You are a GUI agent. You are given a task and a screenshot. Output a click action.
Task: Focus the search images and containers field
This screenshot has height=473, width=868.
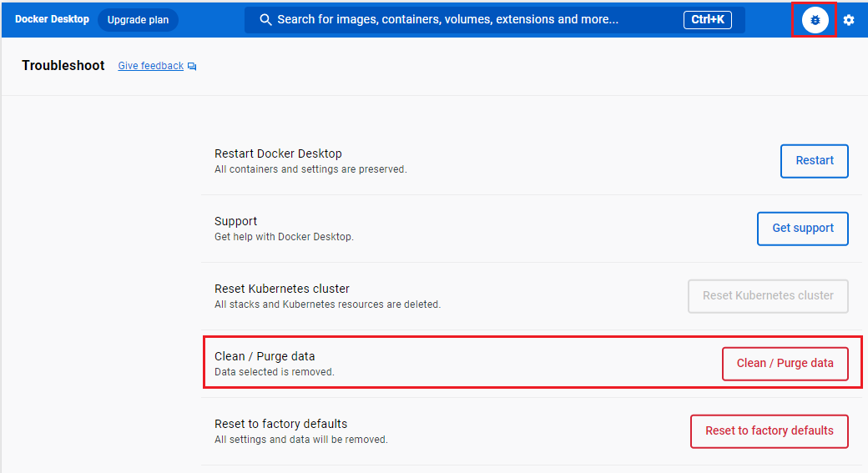[494, 20]
